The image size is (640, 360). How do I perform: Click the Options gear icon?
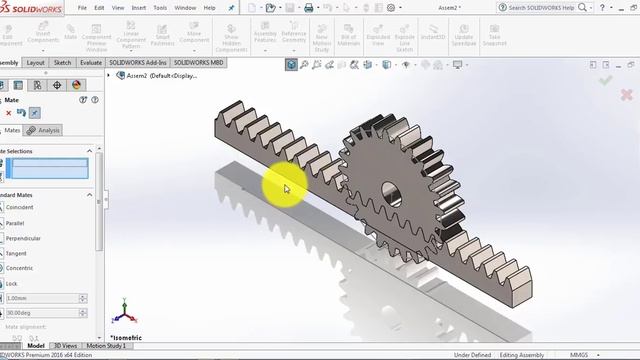pyautogui.click(x=391, y=8)
